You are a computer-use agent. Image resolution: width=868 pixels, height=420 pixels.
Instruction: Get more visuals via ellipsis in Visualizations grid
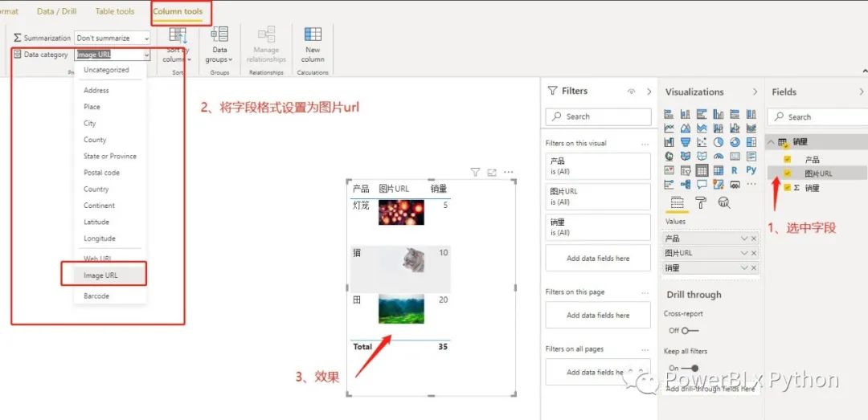point(751,184)
